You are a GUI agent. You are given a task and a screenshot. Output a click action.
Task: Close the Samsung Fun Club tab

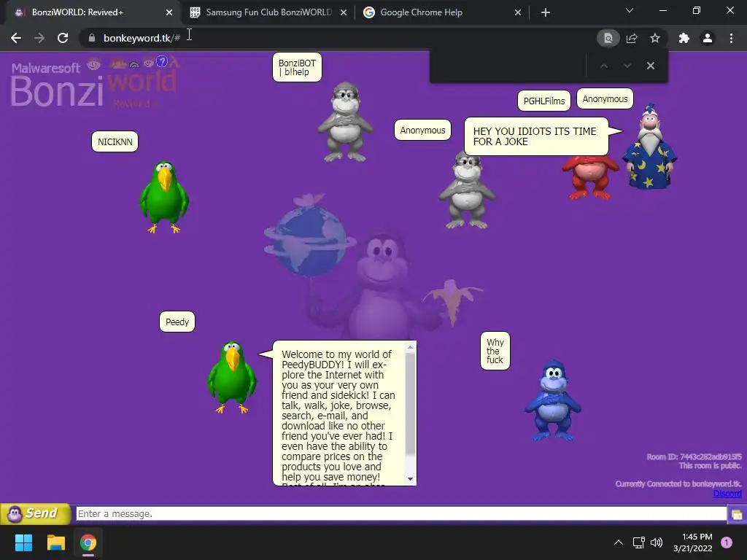pyautogui.click(x=344, y=13)
